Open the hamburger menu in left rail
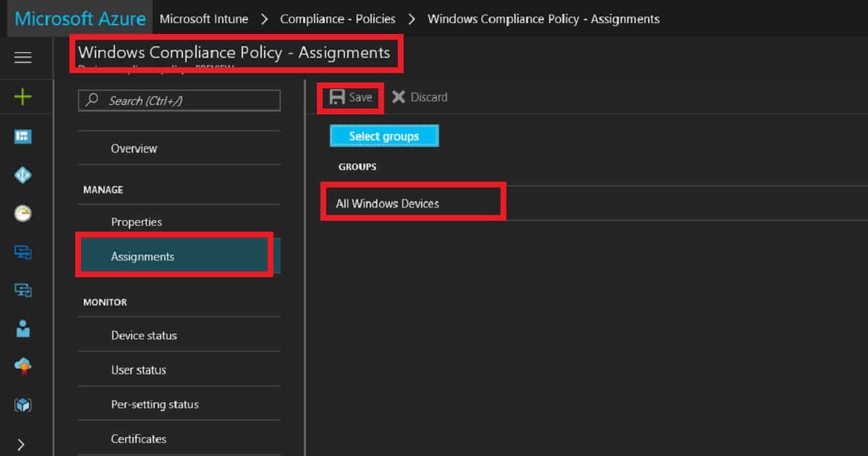 (23, 58)
